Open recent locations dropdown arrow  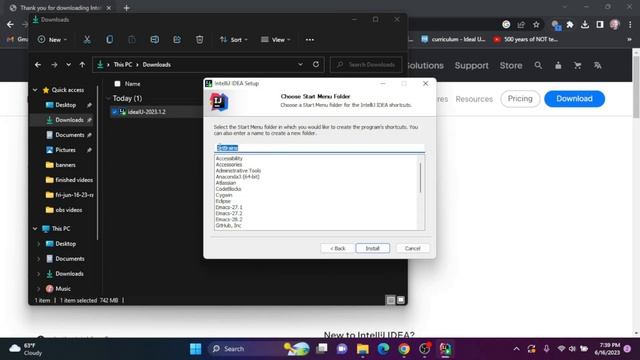pos(68,64)
